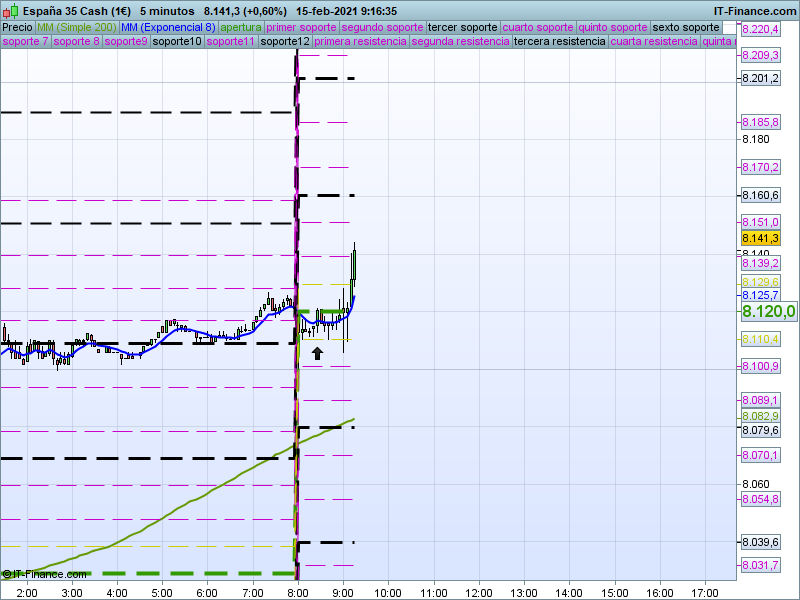Open MM (Exponencial 8) indicator label
Viewport: 800px width, 600px height.
pyautogui.click(x=168, y=28)
